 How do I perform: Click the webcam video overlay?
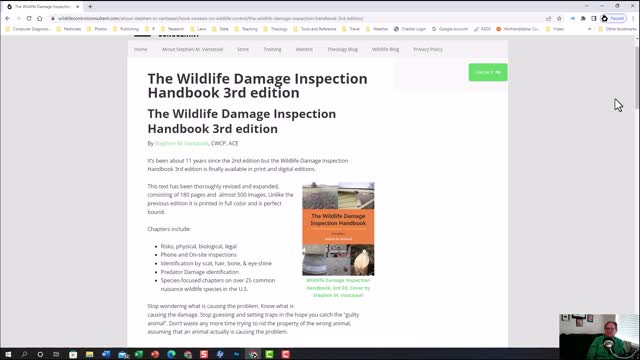pyautogui.click(x=599, y=337)
